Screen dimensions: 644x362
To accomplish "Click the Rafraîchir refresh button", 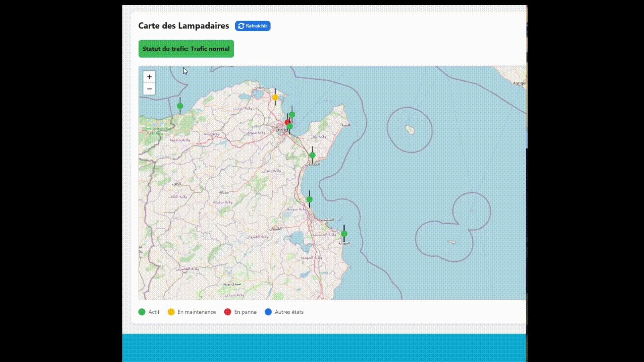I will [x=253, y=26].
